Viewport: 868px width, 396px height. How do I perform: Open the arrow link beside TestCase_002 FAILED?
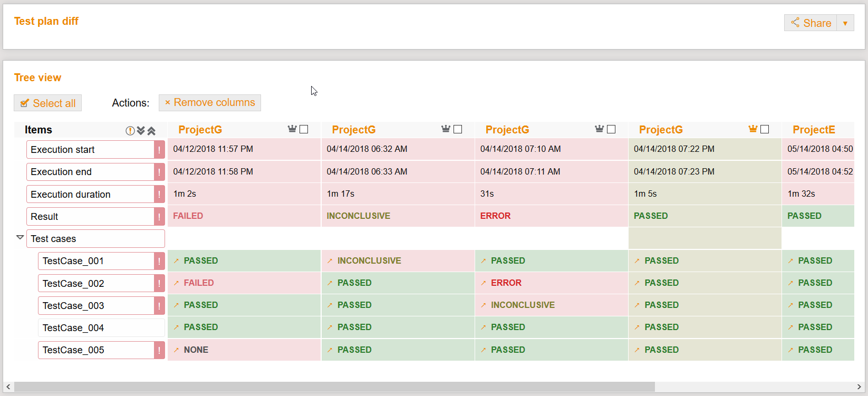pos(176,283)
